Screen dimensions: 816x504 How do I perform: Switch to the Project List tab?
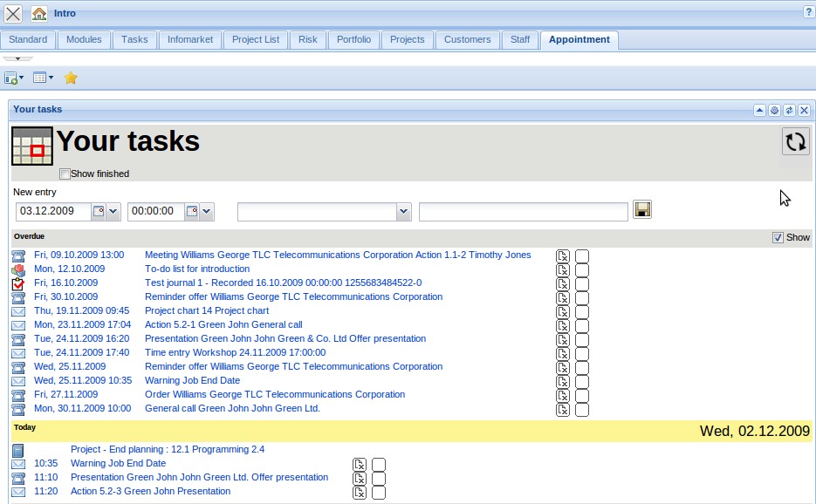point(256,39)
